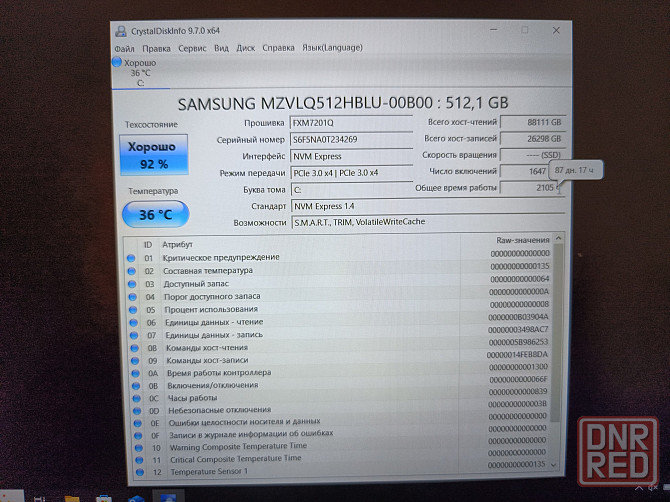Click the blue status dot for Команды хост-чтения
670x502 pixels.
[x=135, y=348]
